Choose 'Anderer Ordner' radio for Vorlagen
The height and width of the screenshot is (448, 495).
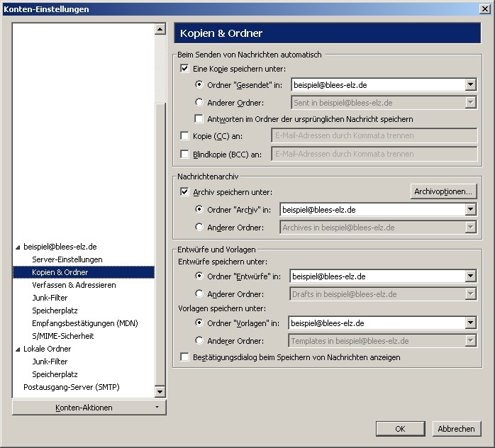(199, 340)
